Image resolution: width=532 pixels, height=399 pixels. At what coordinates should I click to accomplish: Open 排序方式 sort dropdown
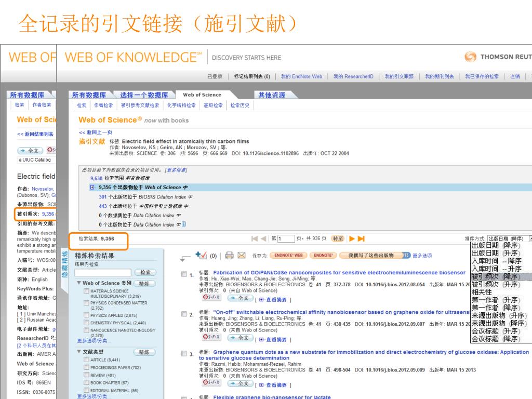pos(509,239)
